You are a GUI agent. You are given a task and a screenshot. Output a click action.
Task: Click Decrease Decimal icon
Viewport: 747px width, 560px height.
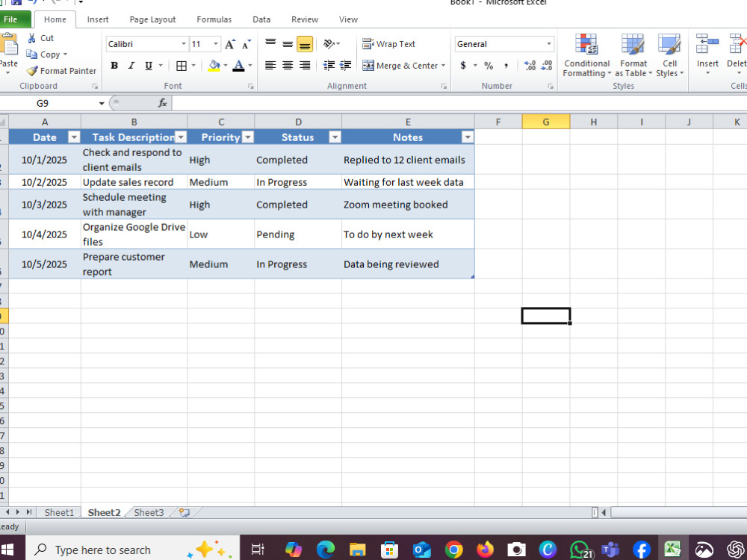(547, 66)
